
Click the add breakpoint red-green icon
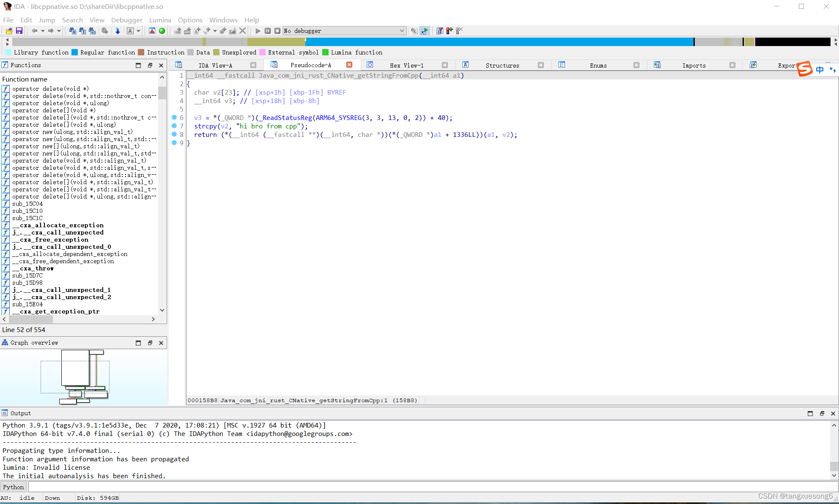450,31
